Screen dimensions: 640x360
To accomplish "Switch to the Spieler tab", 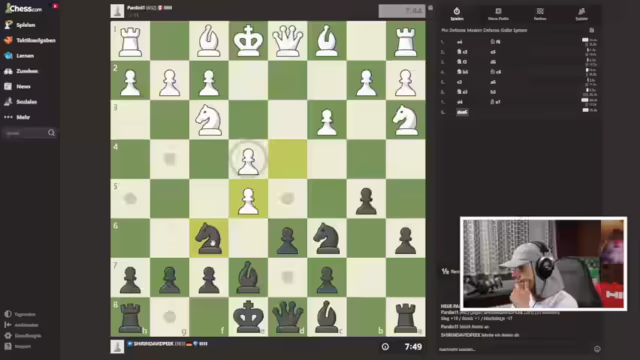I will [x=582, y=14].
